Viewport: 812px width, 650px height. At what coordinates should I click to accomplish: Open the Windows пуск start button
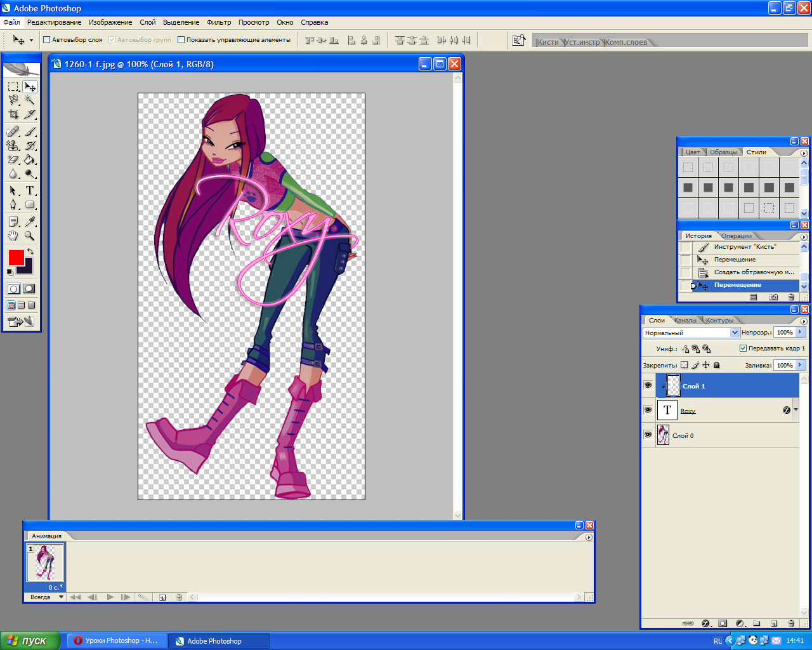coord(30,640)
